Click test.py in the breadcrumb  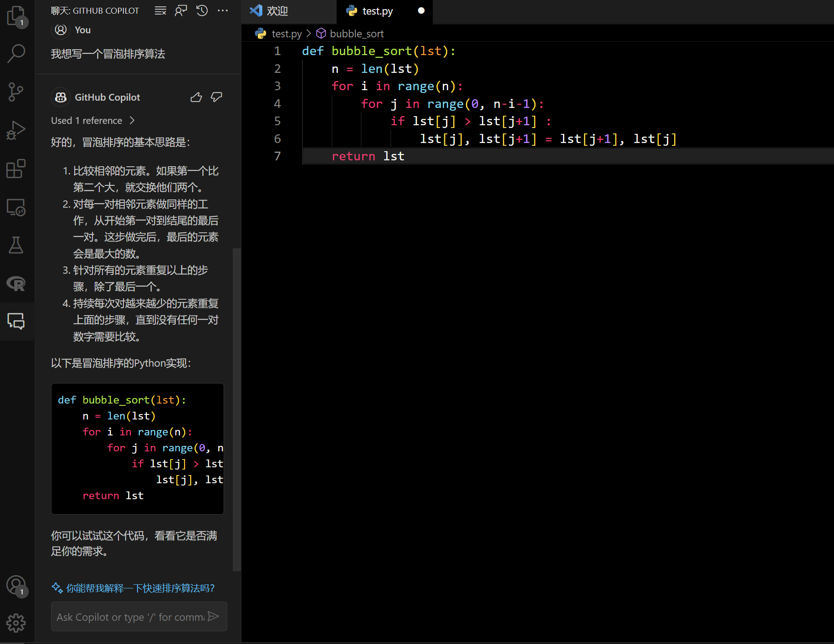click(287, 34)
